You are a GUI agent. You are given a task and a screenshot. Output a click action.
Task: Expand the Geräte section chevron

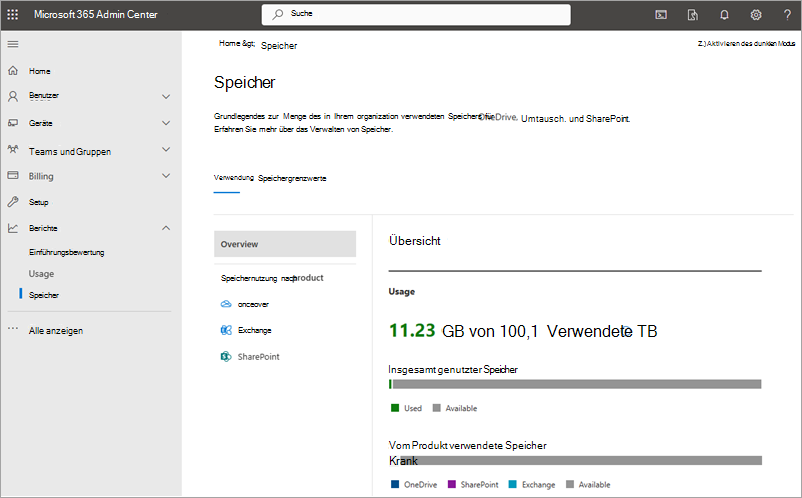pos(166,123)
